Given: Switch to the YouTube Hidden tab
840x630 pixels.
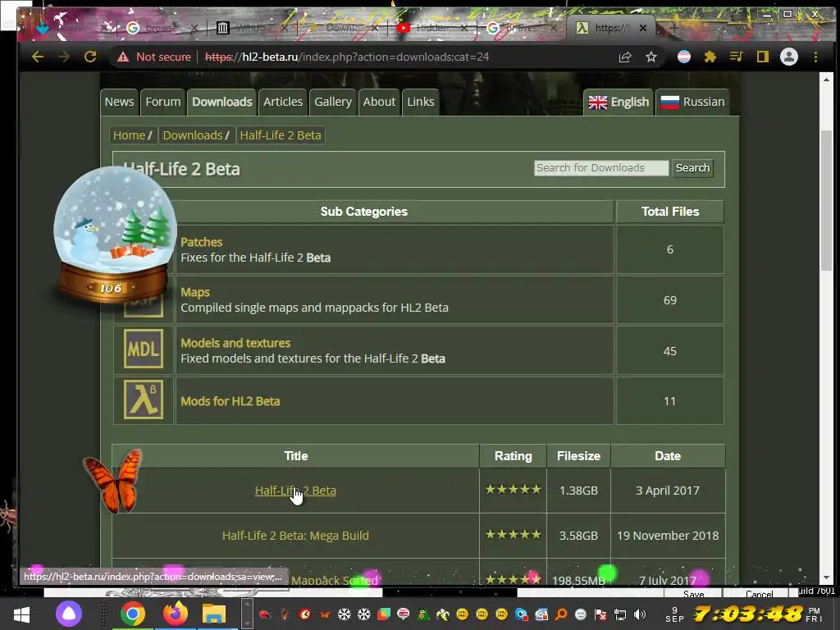Looking at the screenshot, I should click(x=433, y=28).
